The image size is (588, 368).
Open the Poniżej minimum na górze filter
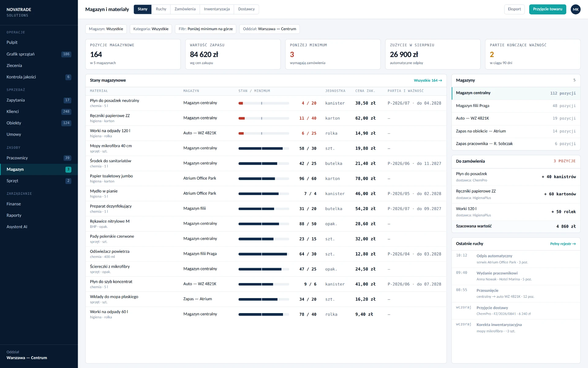(205, 29)
